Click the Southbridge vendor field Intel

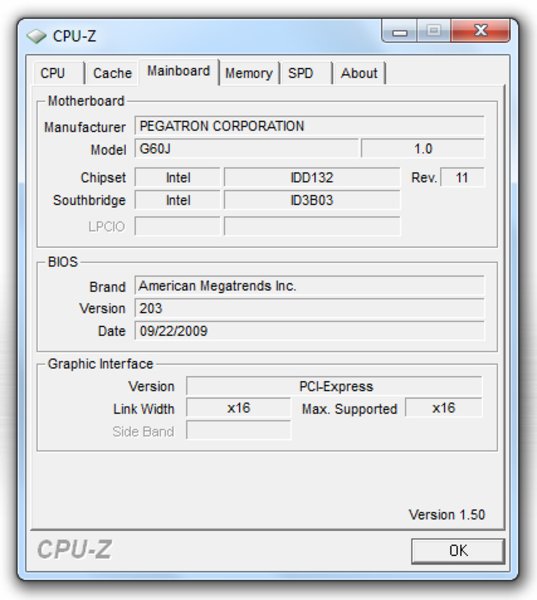coord(178,200)
